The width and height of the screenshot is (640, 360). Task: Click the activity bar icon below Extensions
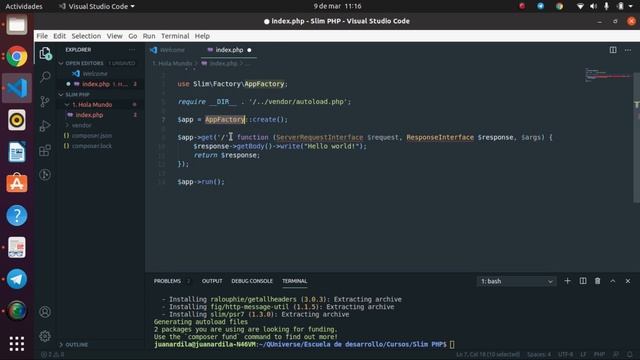(x=45, y=175)
